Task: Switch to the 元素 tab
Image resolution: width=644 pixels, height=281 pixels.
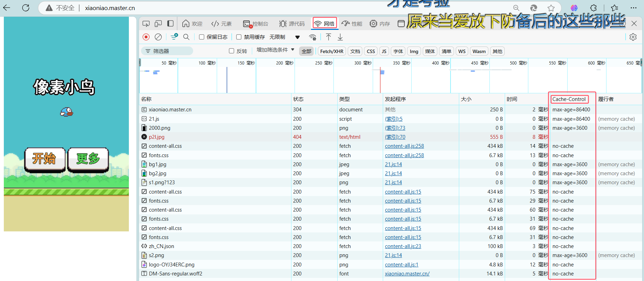Action: [222, 24]
